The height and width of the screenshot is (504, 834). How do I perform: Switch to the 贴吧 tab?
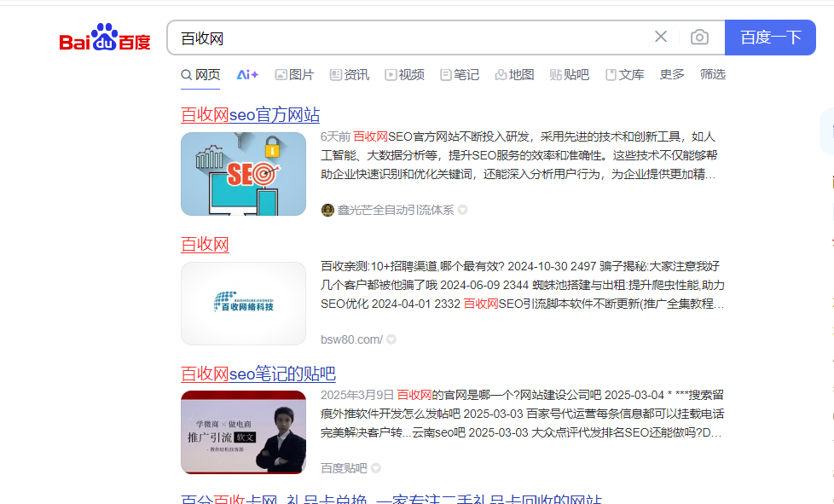[570, 75]
